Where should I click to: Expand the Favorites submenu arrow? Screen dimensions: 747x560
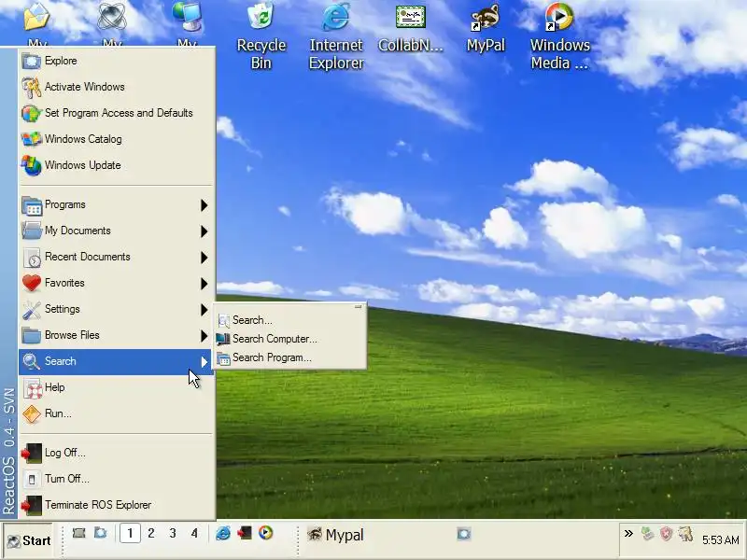coord(204,284)
